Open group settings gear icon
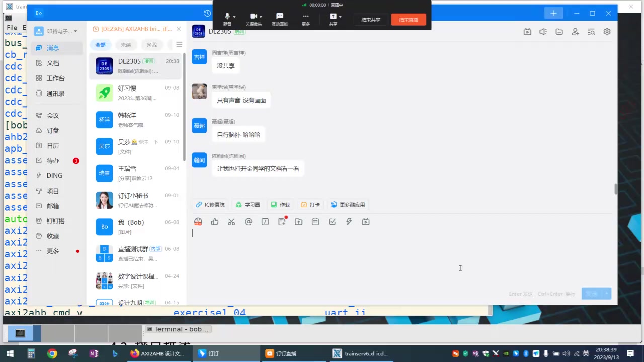 point(607,32)
